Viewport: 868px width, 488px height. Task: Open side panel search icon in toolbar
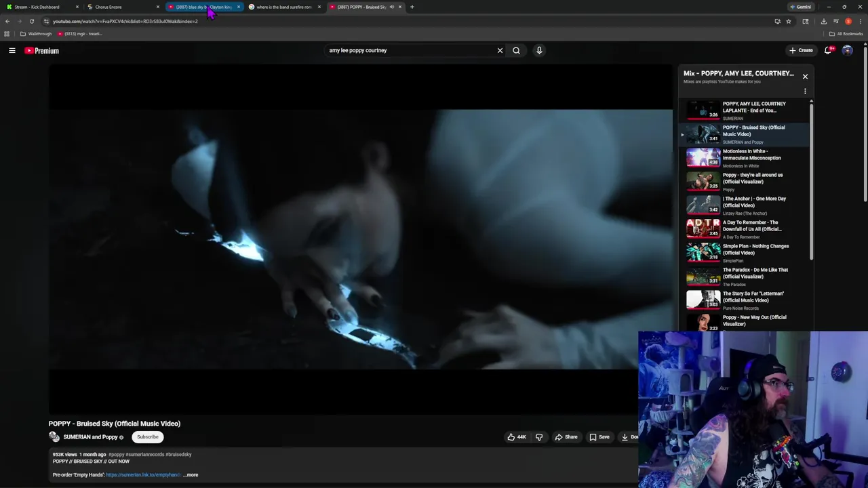806,21
